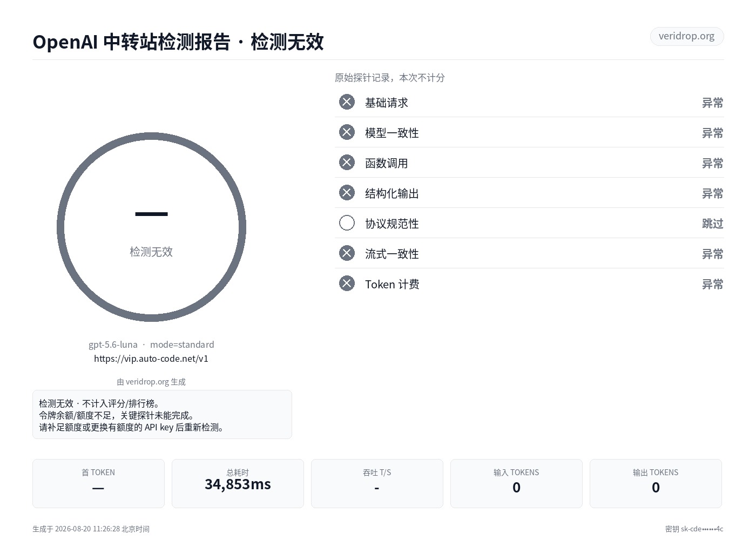
Task: Open the veridrop.org badge at top right
Action: click(686, 36)
